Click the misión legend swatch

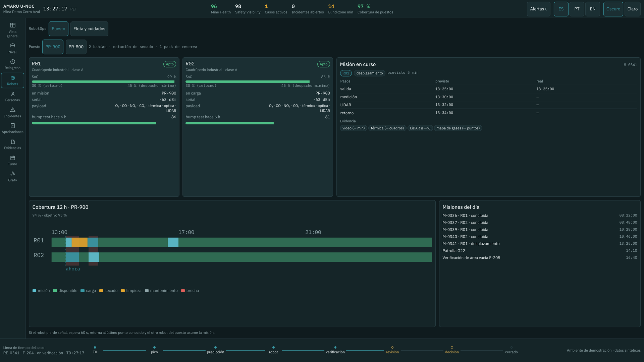(x=34, y=291)
